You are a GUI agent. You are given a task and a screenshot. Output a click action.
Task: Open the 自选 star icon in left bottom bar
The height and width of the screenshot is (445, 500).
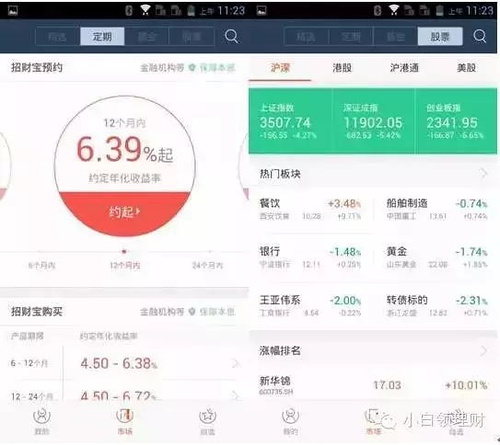pyautogui.click(x=207, y=421)
